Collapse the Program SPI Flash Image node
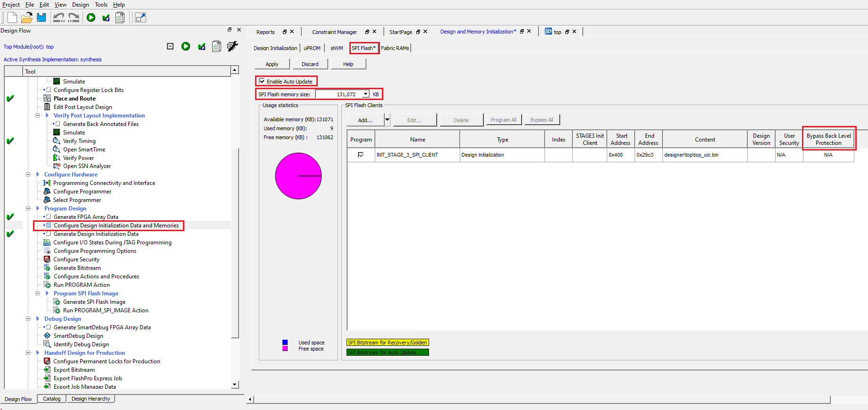Image resolution: width=868 pixels, height=410 pixels. 37,293
